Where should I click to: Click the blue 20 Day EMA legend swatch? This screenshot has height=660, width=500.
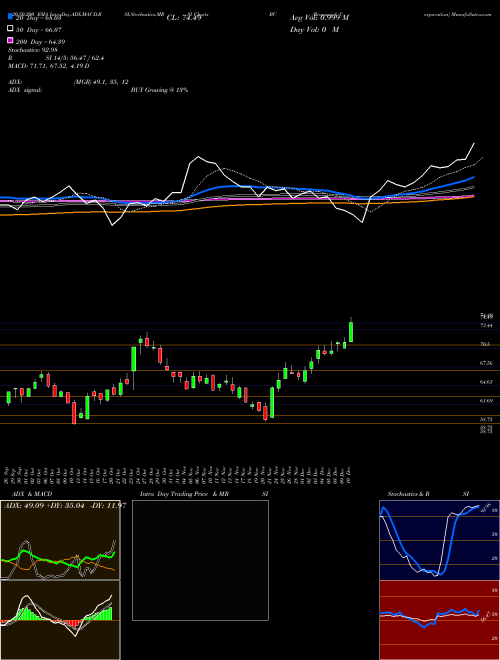10,17
